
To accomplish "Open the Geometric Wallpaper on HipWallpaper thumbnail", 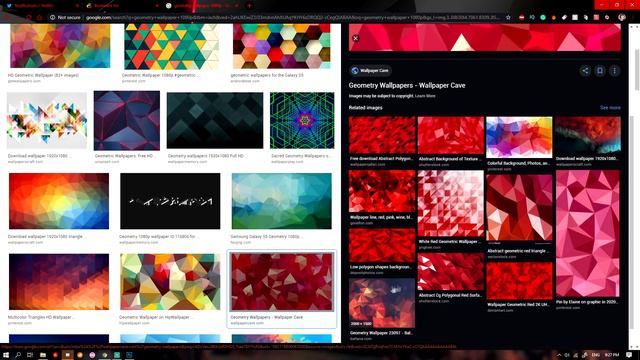I will coord(170,282).
